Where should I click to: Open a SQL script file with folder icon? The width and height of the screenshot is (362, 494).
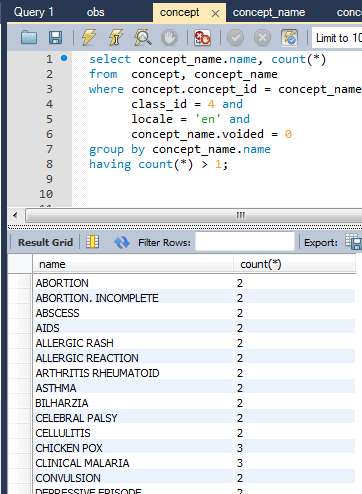[29, 37]
